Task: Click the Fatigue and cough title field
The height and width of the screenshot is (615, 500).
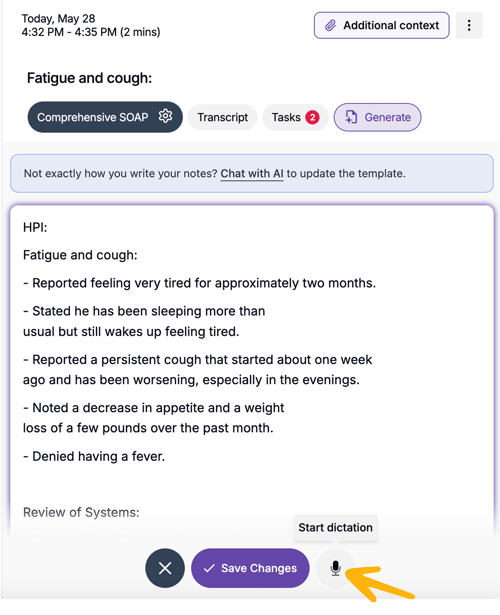Action: click(x=89, y=78)
